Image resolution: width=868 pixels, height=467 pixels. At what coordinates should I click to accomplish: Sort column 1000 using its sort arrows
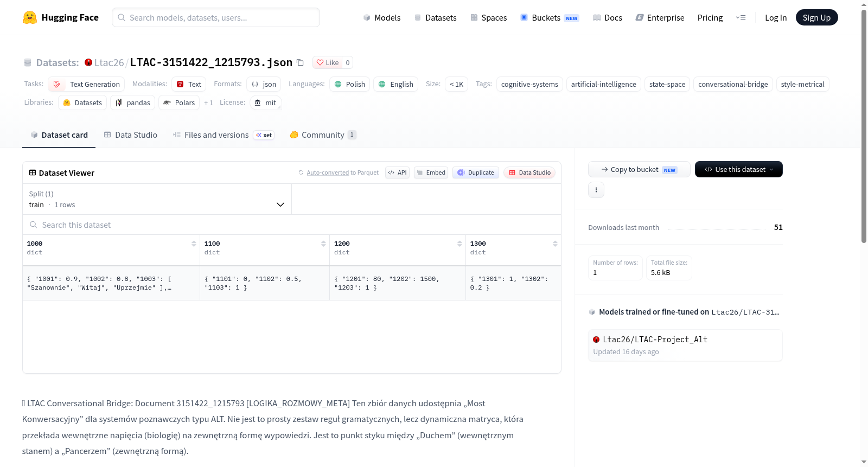click(x=194, y=244)
